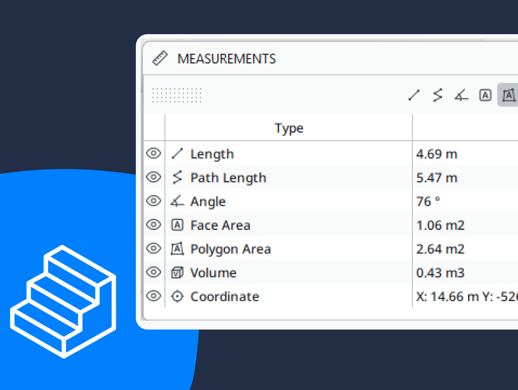The height and width of the screenshot is (390, 518).
Task: Hide the Length measurement
Action: (x=154, y=153)
